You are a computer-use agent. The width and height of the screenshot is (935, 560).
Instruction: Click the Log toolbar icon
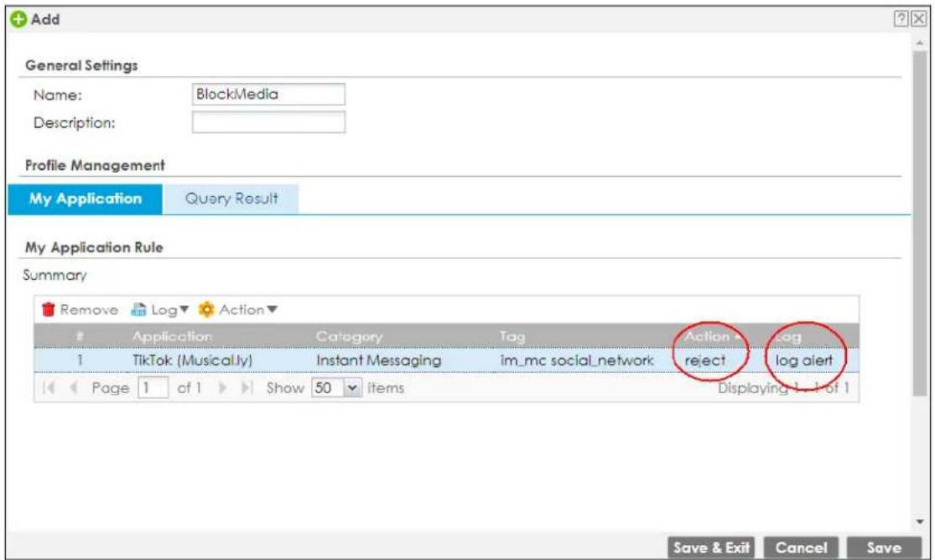tap(138, 309)
